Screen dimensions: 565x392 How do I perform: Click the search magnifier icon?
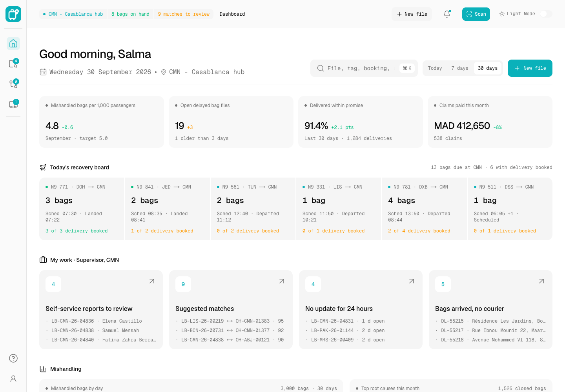[x=321, y=68]
